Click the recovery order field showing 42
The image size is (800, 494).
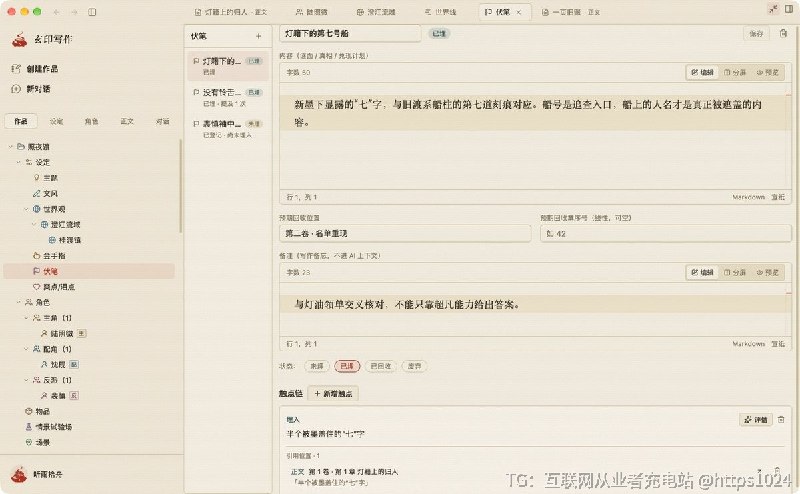pos(666,234)
